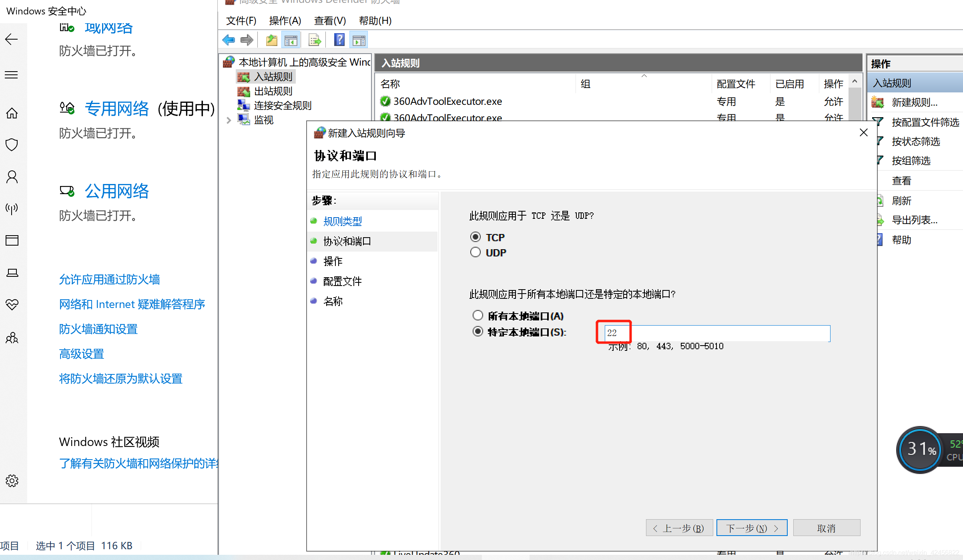Click the 新建规则 action icon
This screenshot has height=560, width=963.
tap(878, 102)
